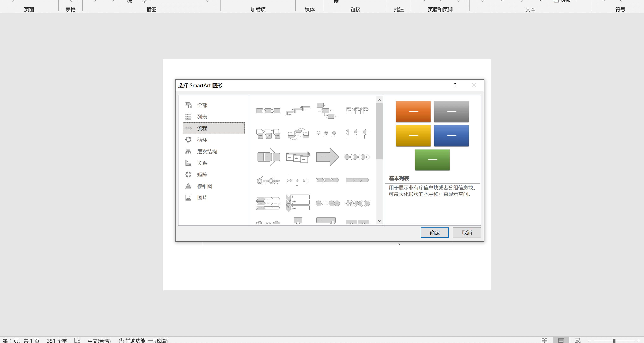Select 全部 category in SmartArt list
644x343 pixels.
tap(202, 105)
